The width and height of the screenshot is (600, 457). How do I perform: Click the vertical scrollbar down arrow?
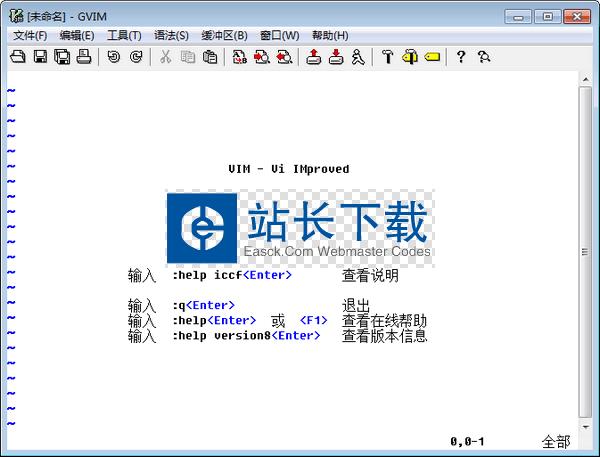pyautogui.click(x=585, y=426)
